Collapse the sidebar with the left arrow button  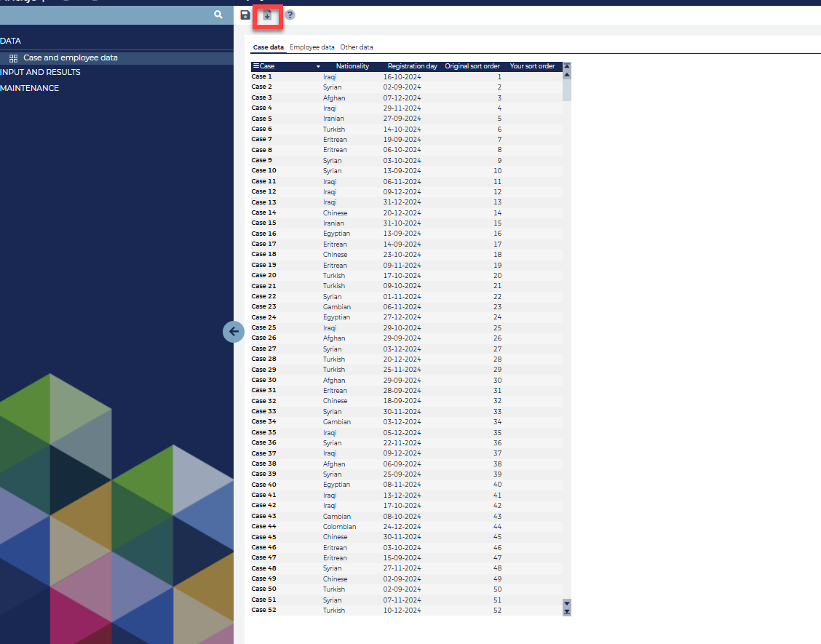click(x=234, y=332)
